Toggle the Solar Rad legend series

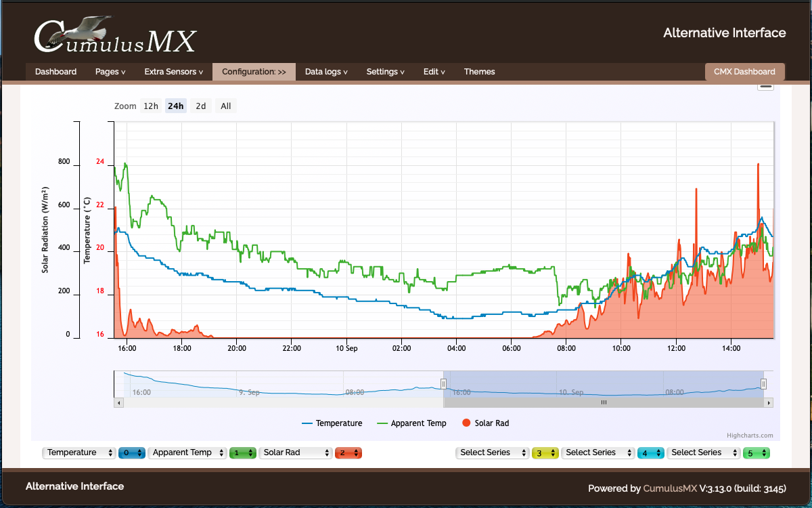(484, 423)
